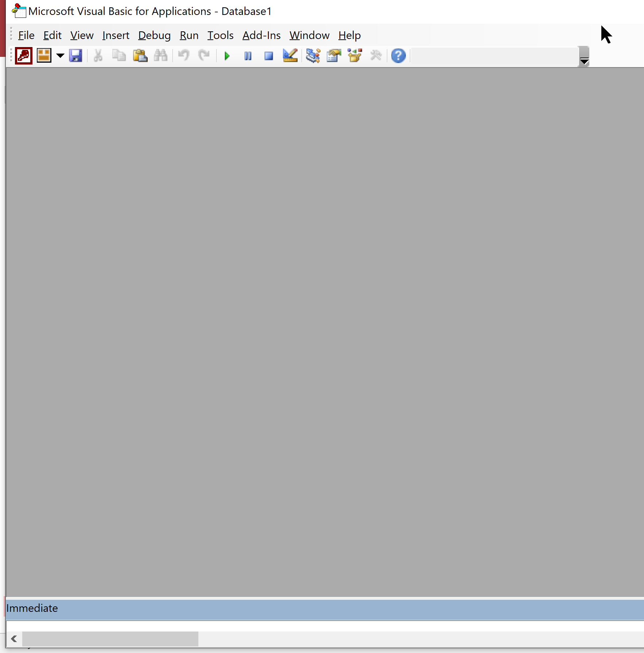Image resolution: width=644 pixels, height=653 pixels.
Task: Open the Insert menu
Action: [116, 35]
